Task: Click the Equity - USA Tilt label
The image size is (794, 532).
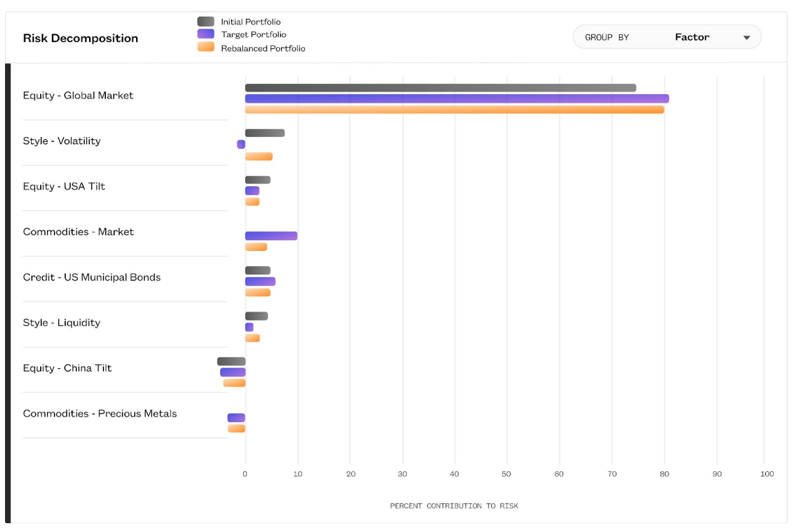Action: pos(64,186)
